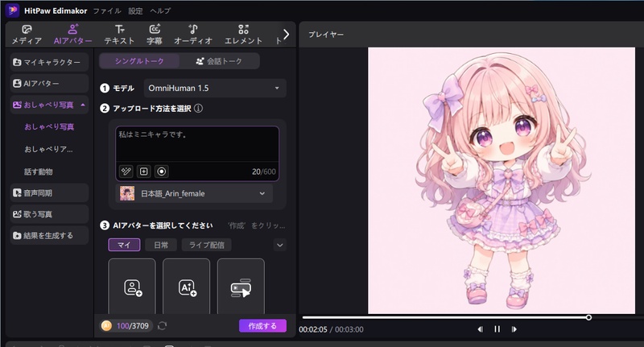Select マイキャラクター in the sidebar
Viewport: 644px width, 347px height.
tap(49, 62)
